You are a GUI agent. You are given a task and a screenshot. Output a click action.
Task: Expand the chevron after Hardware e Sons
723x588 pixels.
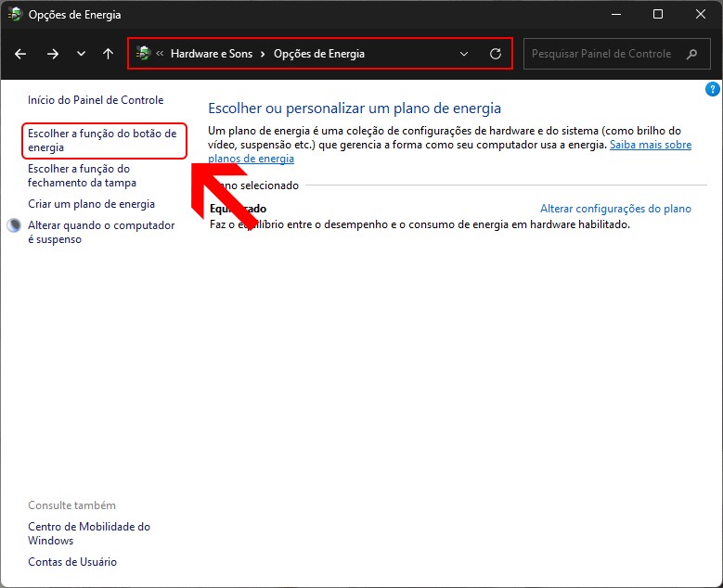(x=263, y=54)
